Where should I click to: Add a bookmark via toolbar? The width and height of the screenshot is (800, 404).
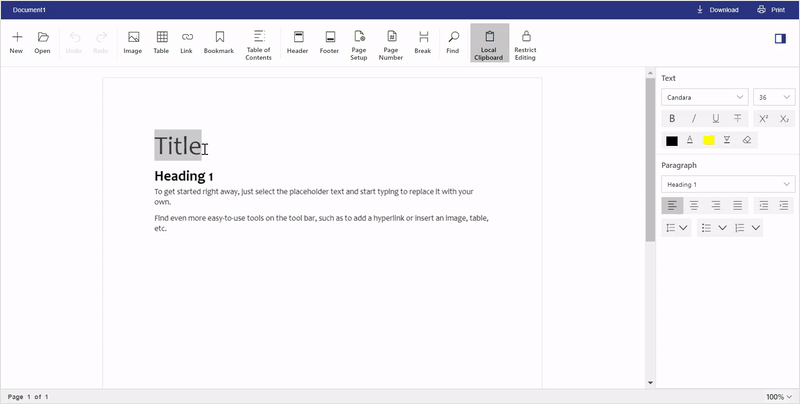click(218, 42)
